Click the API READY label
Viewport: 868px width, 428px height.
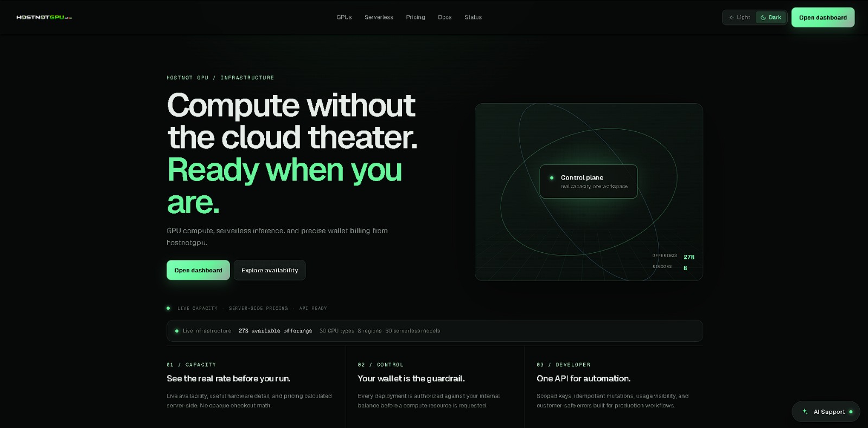(x=313, y=308)
